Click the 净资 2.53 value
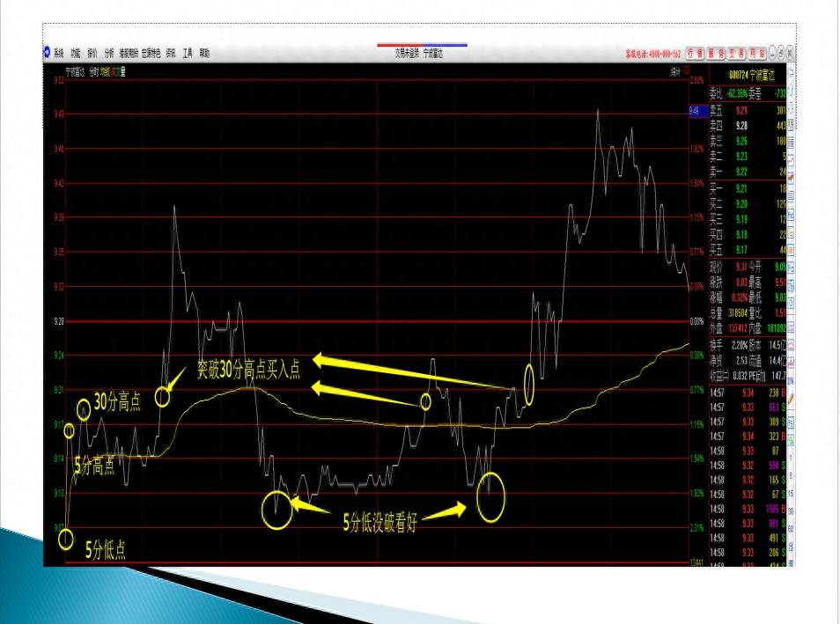840x624 pixels. (x=741, y=361)
